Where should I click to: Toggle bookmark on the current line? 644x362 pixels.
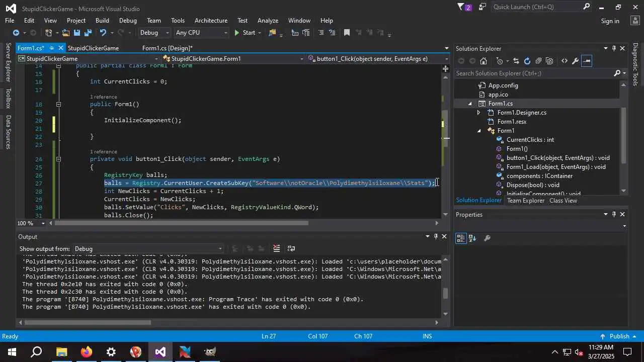click(x=347, y=33)
